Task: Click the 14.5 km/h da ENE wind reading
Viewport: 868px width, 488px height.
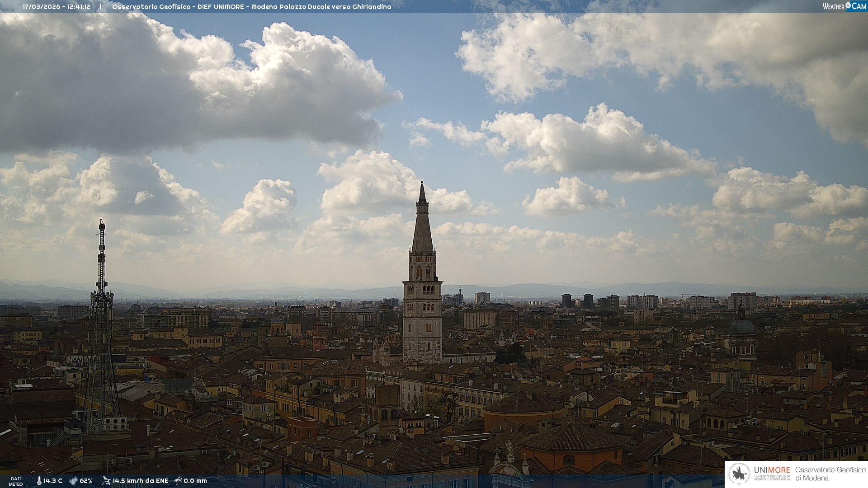Action: tap(140, 481)
